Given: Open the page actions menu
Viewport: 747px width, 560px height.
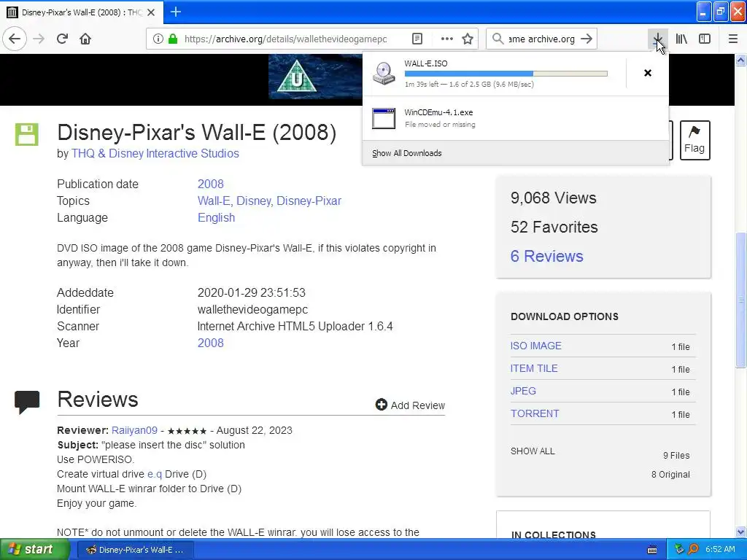Looking at the screenshot, I should (446, 39).
